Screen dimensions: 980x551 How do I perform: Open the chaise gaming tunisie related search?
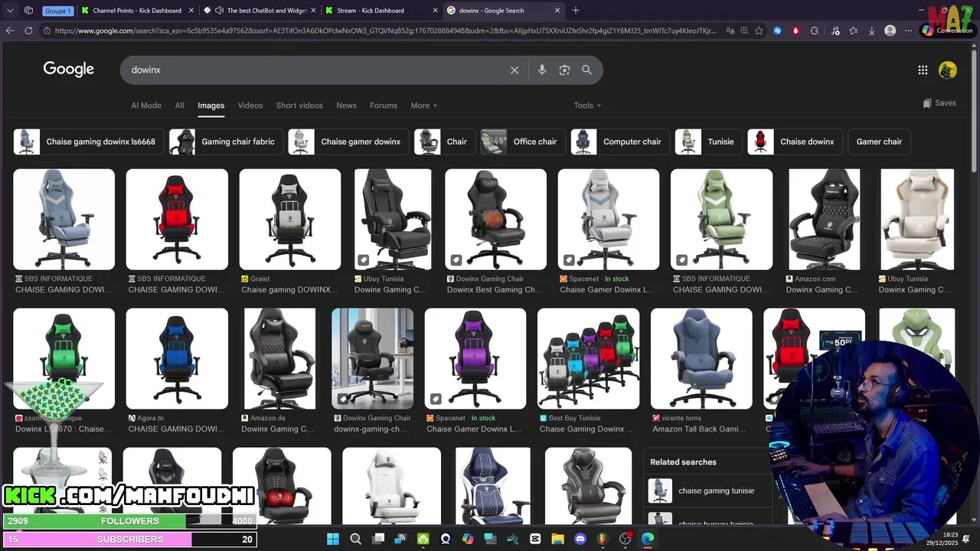(x=707, y=491)
